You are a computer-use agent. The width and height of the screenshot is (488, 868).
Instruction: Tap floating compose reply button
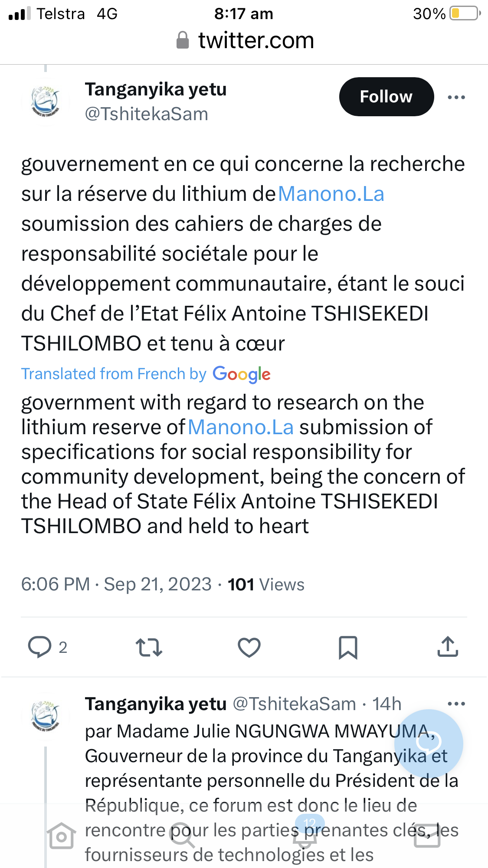(429, 744)
